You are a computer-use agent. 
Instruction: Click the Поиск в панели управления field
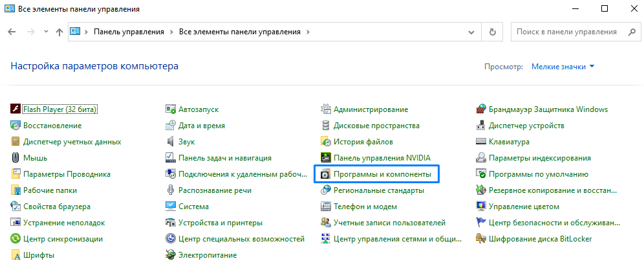click(x=566, y=32)
